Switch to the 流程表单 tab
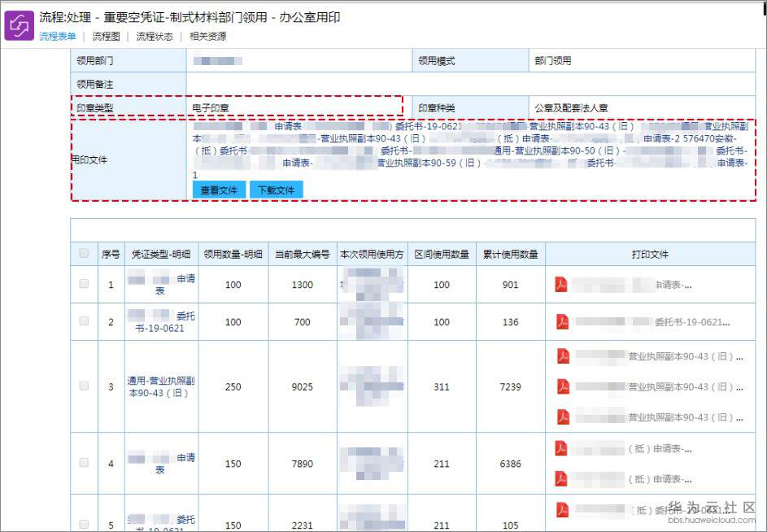The image size is (767, 532). tap(58, 37)
